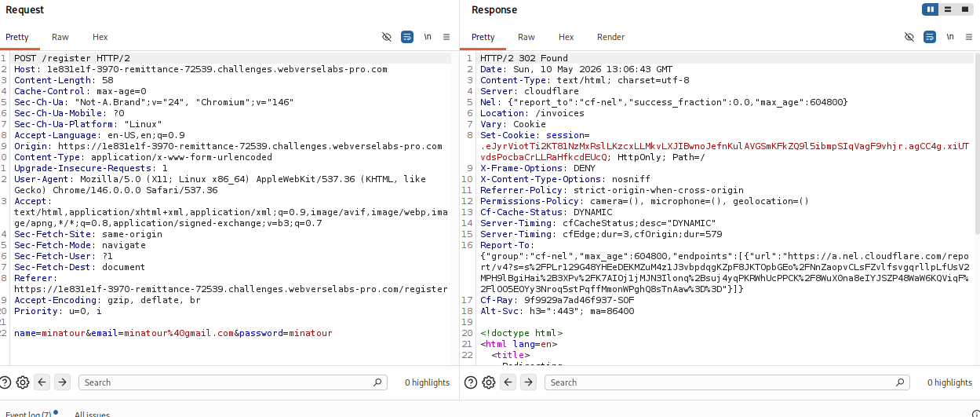Focus the Request search field
This screenshot has width=980, height=417.
(233, 382)
